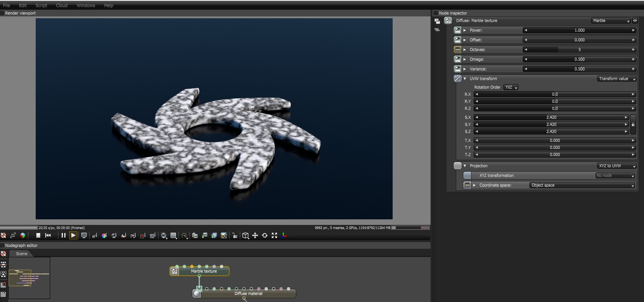Click the recenter icon in Nodegraph editor
The width and height of the screenshot is (644, 302).
click(3, 254)
